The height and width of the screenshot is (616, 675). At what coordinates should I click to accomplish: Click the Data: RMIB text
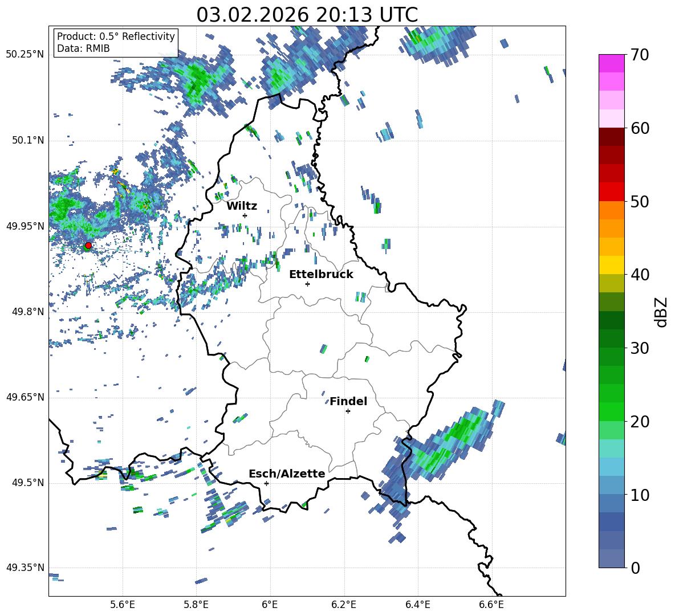coord(83,48)
